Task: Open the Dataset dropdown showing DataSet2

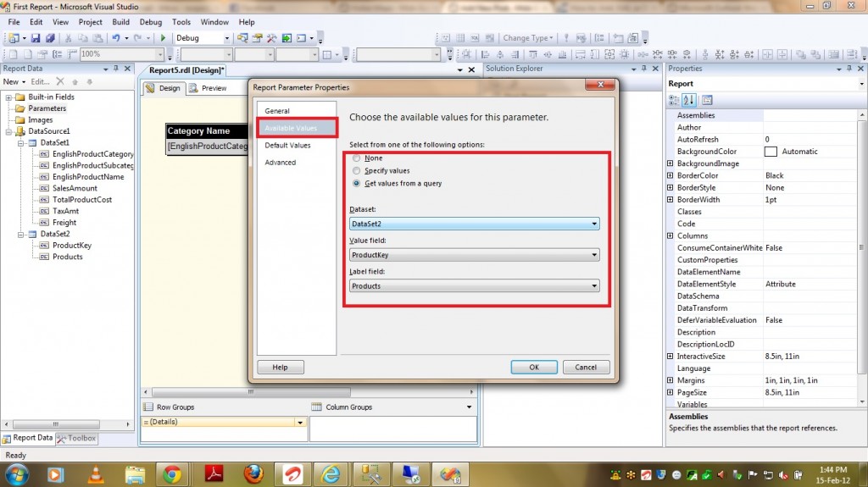Action: point(475,224)
